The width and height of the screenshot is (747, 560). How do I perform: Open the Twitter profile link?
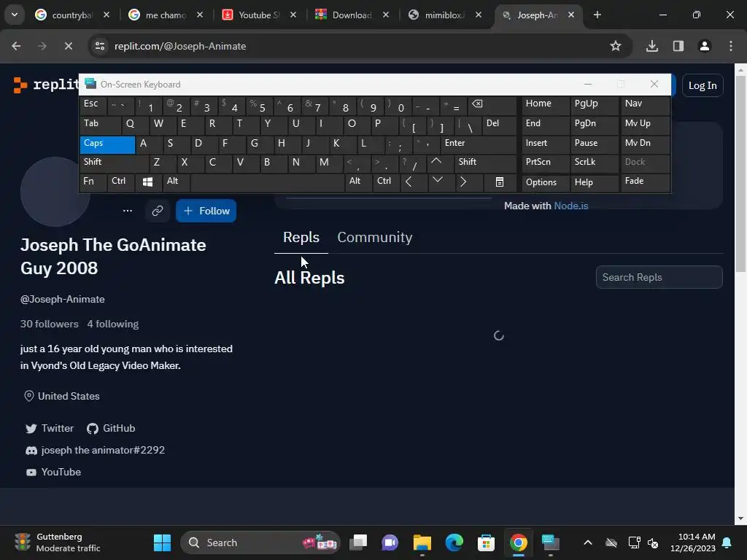click(50, 428)
